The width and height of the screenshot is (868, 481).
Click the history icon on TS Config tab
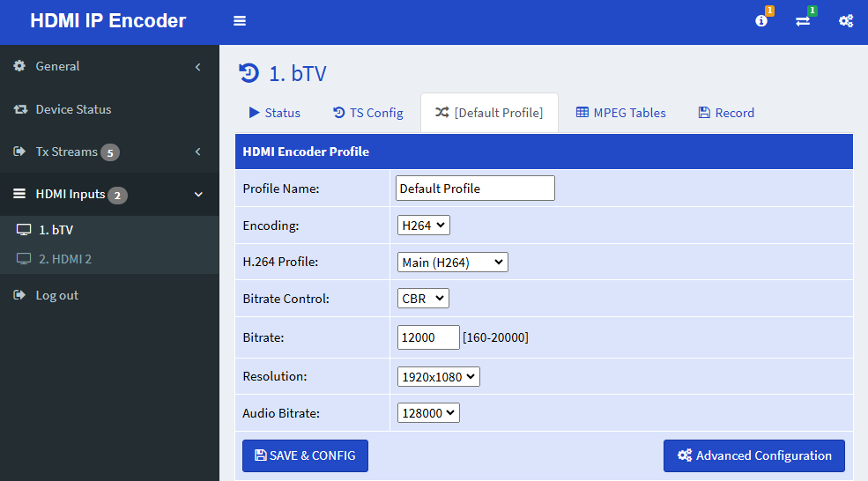(338, 113)
